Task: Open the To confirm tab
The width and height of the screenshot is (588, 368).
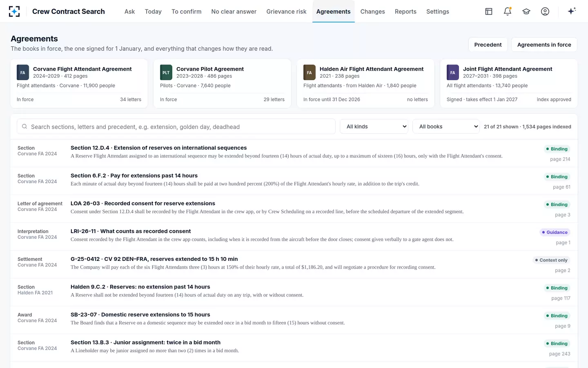Action: [x=187, y=11]
